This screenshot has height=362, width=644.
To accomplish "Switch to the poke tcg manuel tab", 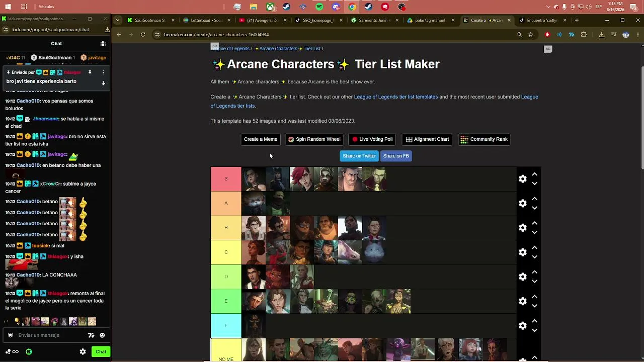I will tap(430, 21).
